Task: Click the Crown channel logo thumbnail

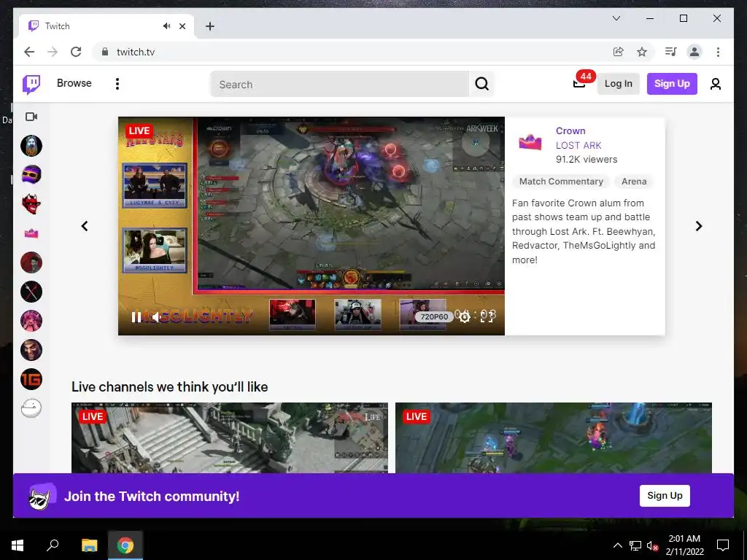Action: 530,142
